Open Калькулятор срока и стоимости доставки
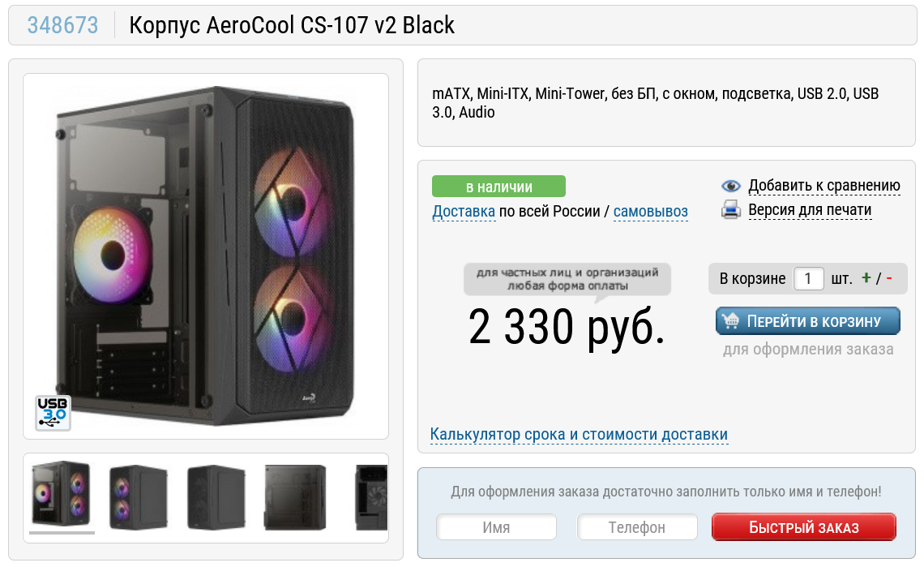This screenshot has width=924, height=567. tap(579, 434)
